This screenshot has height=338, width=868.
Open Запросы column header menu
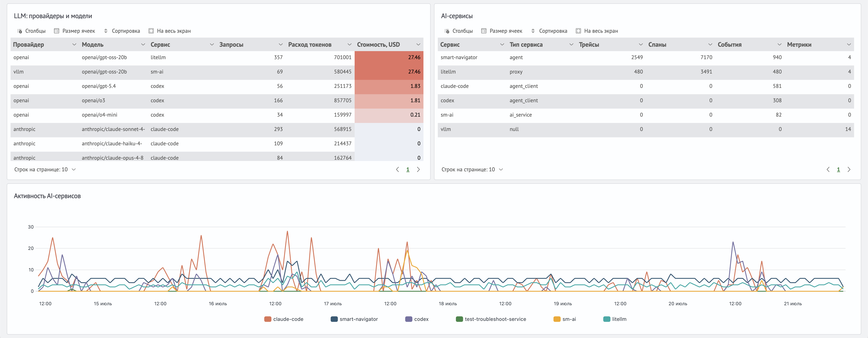[281, 45]
